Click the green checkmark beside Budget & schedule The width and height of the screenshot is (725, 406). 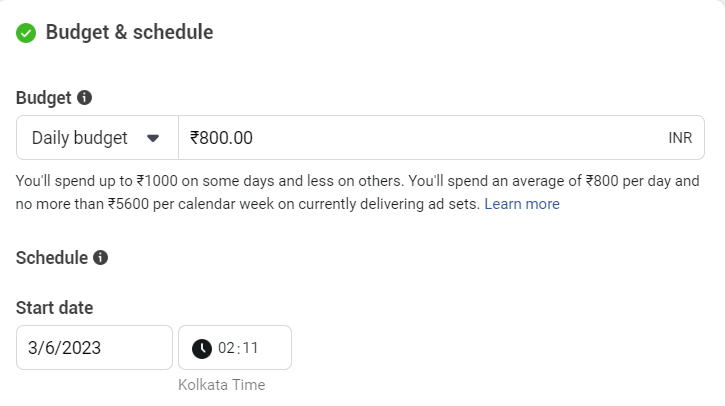coord(26,33)
